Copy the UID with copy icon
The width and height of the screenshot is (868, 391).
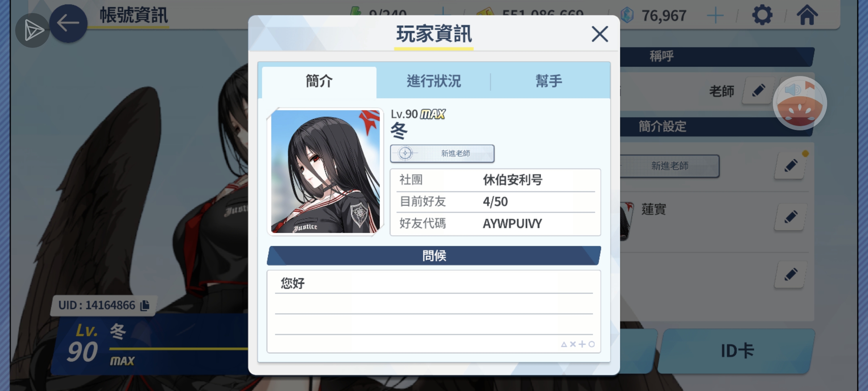pos(145,305)
